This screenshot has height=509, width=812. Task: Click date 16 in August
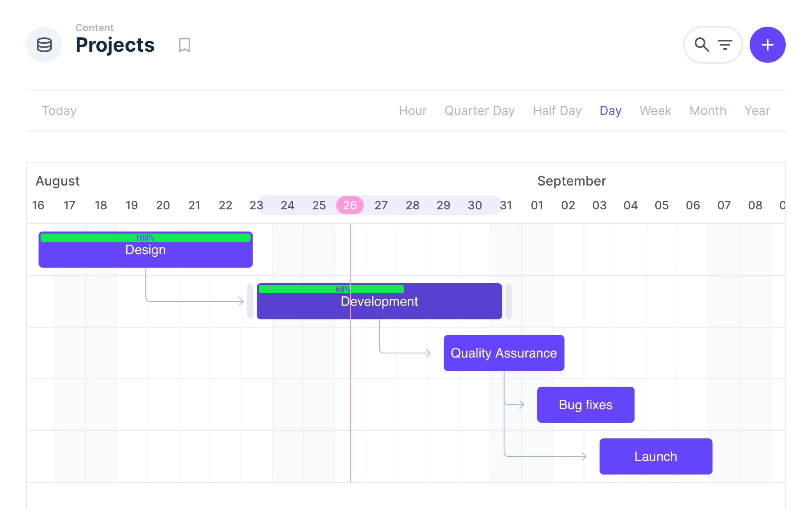pos(38,205)
